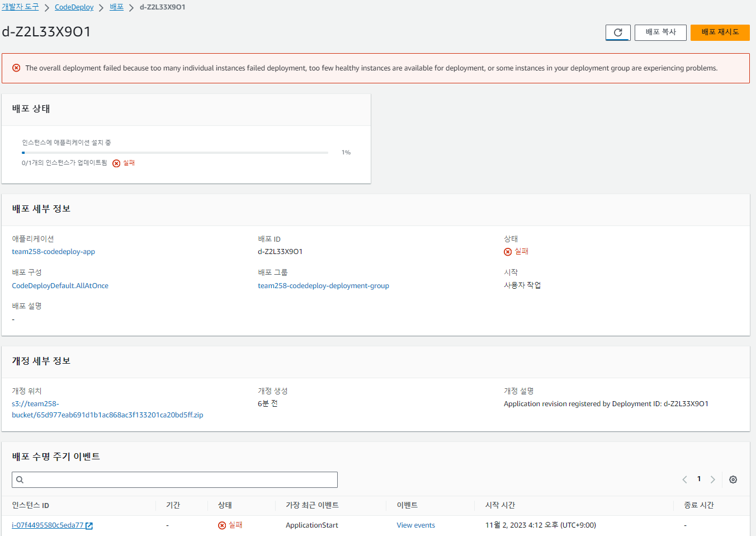Click the start time 11월 2, 2023 cell
The image size is (756, 536).
pyautogui.click(x=541, y=525)
